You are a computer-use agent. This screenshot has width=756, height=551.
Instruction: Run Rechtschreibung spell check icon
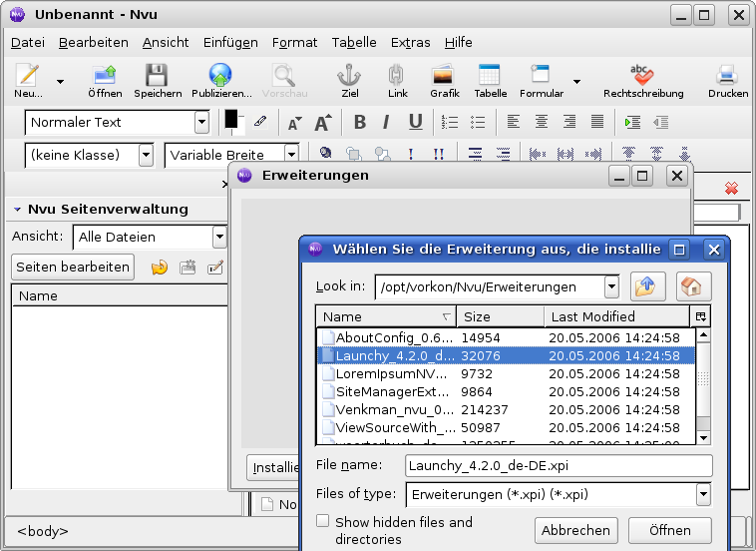tap(641, 75)
